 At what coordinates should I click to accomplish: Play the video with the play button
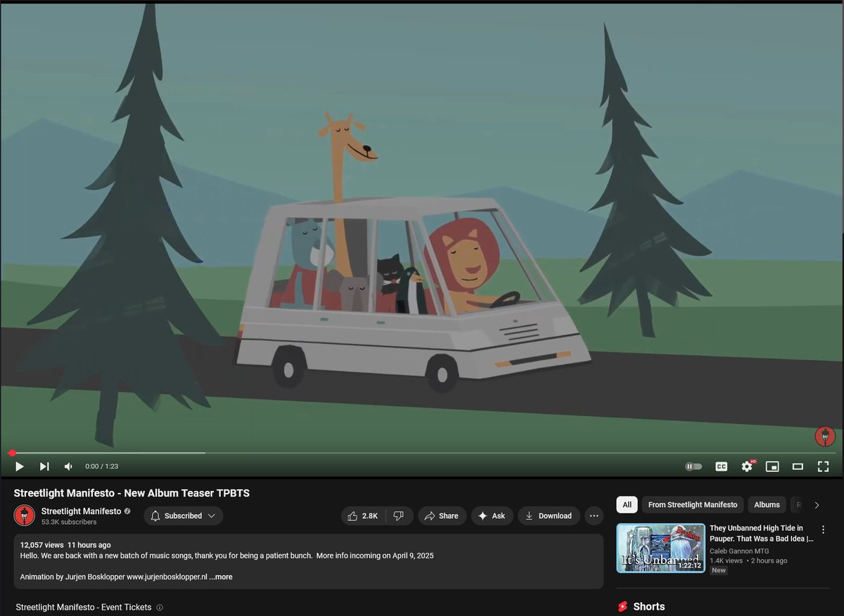pyautogui.click(x=19, y=466)
